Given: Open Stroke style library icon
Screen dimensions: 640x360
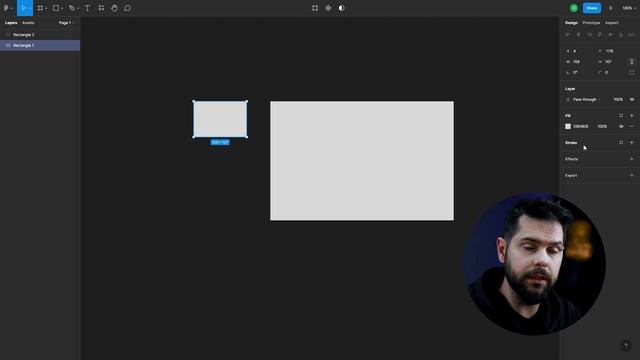Looking at the screenshot, I should tap(621, 143).
